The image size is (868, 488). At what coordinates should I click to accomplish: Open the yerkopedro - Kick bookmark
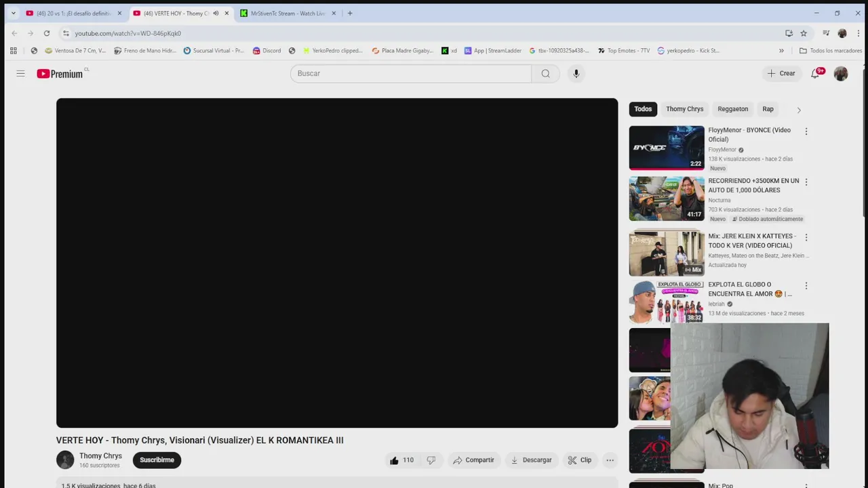pyautogui.click(x=688, y=50)
